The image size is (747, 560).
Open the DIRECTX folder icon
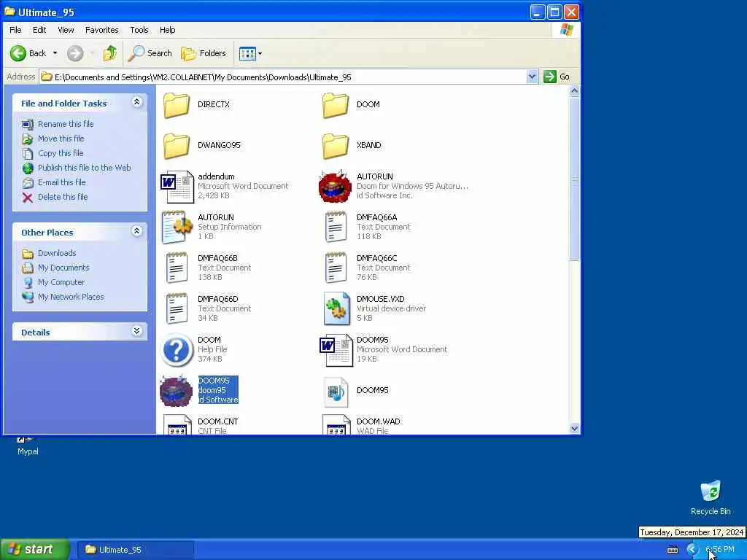click(x=177, y=105)
